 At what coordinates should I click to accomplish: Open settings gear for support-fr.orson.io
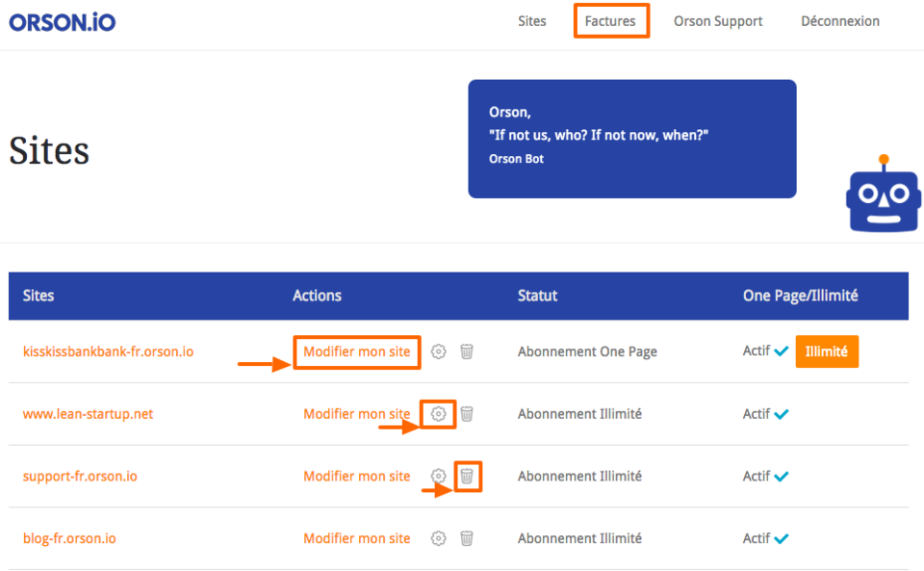439,476
